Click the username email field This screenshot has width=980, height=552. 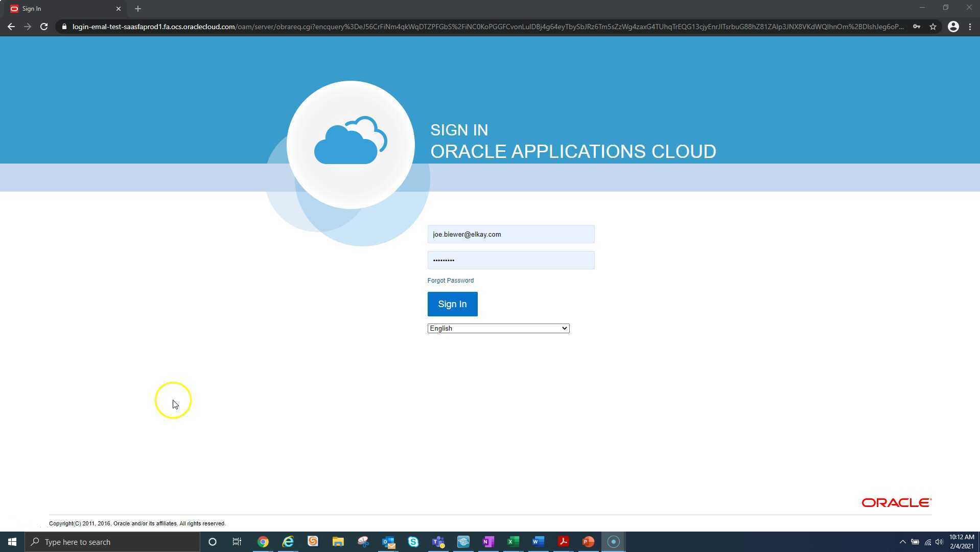click(510, 235)
